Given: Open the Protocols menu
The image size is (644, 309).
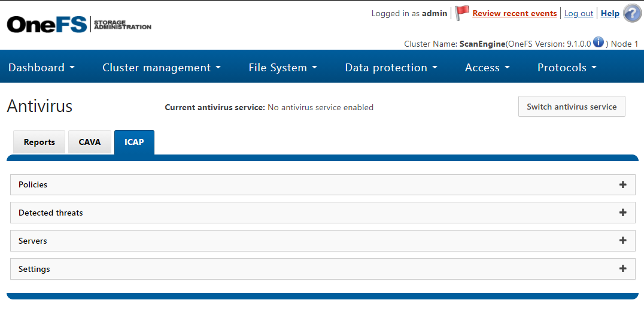Looking at the screenshot, I should point(567,68).
